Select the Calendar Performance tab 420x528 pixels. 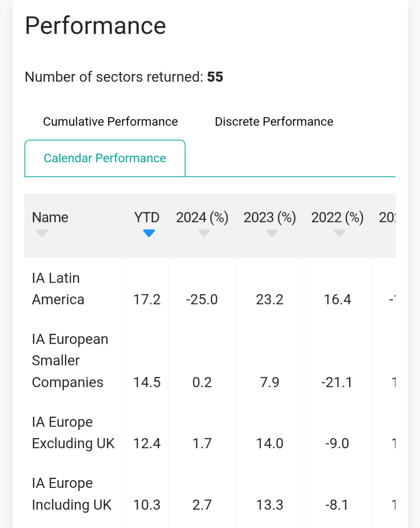pos(105,158)
